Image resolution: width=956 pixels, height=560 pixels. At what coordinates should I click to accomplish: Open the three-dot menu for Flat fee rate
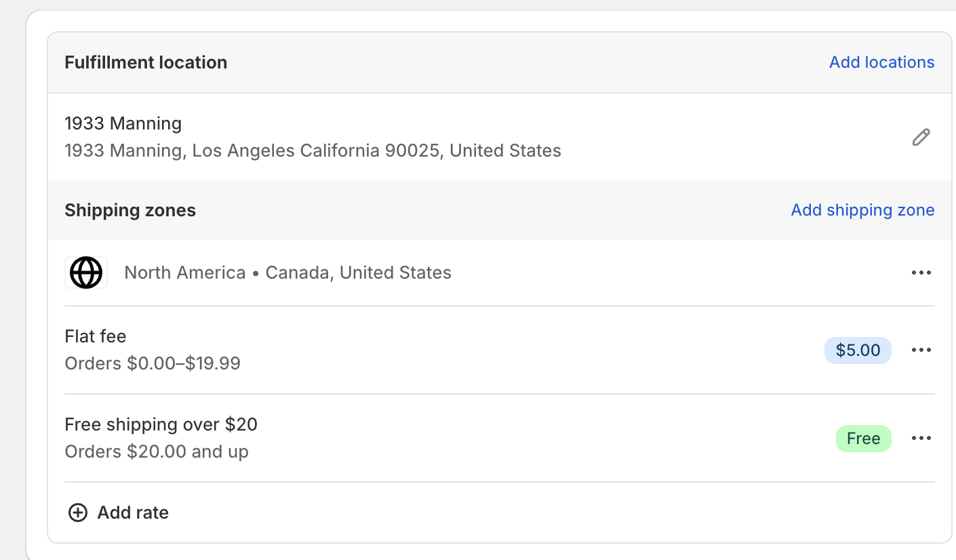click(x=921, y=350)
